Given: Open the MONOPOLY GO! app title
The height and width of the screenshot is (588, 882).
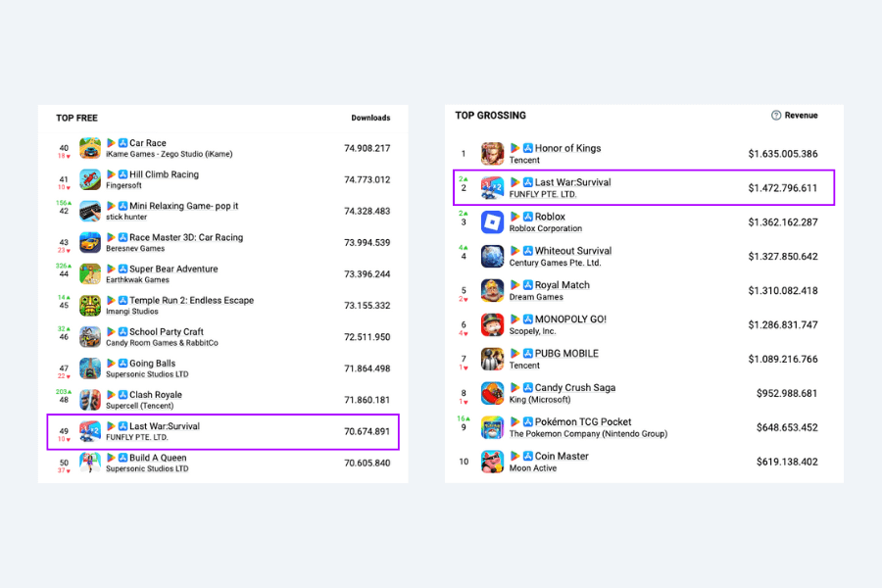Looking at the screenshot, I should tap(570, 319).
